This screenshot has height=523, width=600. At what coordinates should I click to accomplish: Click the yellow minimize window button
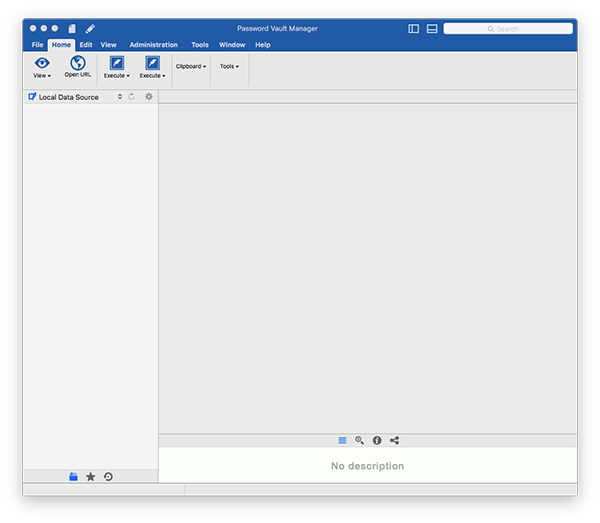tap(44, 28)
